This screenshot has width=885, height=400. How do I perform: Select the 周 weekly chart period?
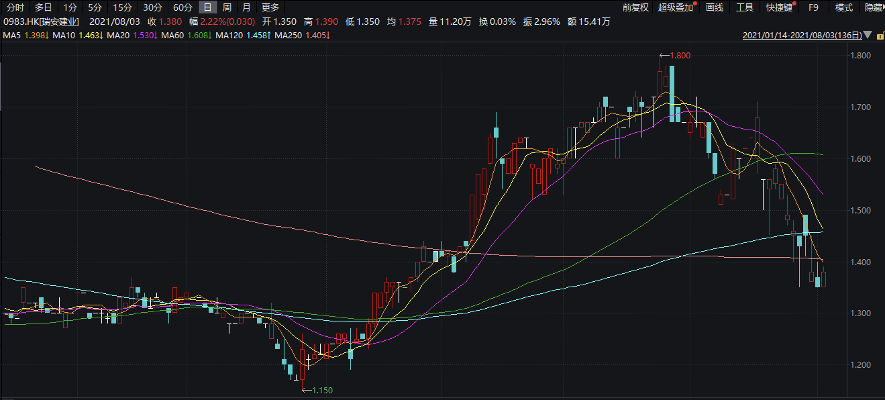point(227,7)
